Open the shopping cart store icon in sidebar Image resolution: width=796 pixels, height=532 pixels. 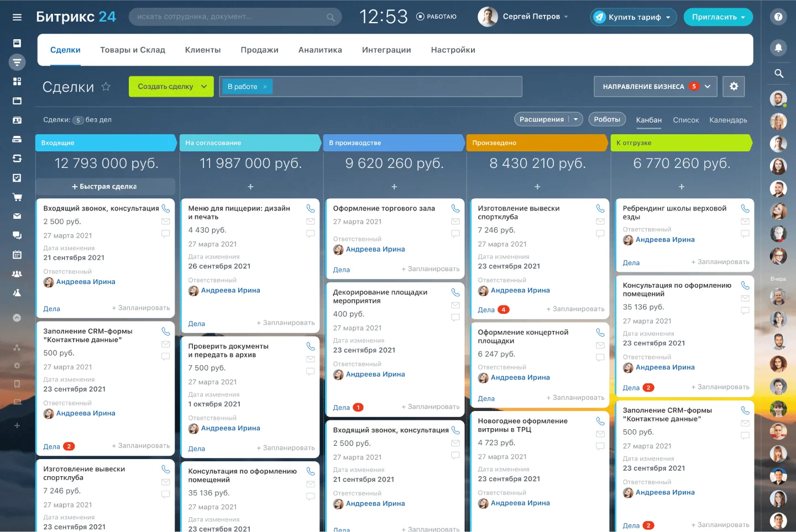click(x=17, y=197)
